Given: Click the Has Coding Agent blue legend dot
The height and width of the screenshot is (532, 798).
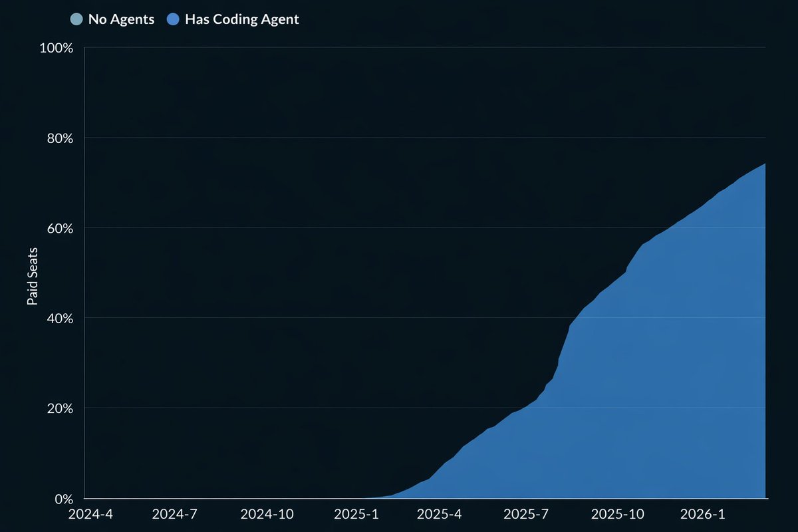Looking at the screenshot, I should [x=173, y=19].
